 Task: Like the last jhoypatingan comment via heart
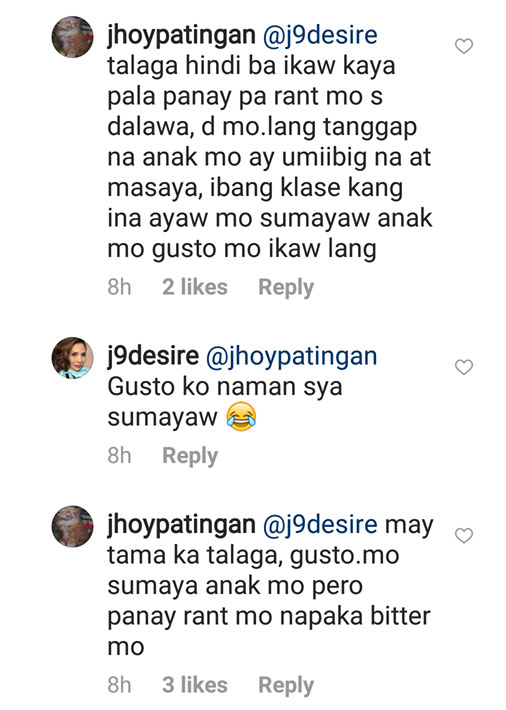pyautogui.click(x=464, y=536)
